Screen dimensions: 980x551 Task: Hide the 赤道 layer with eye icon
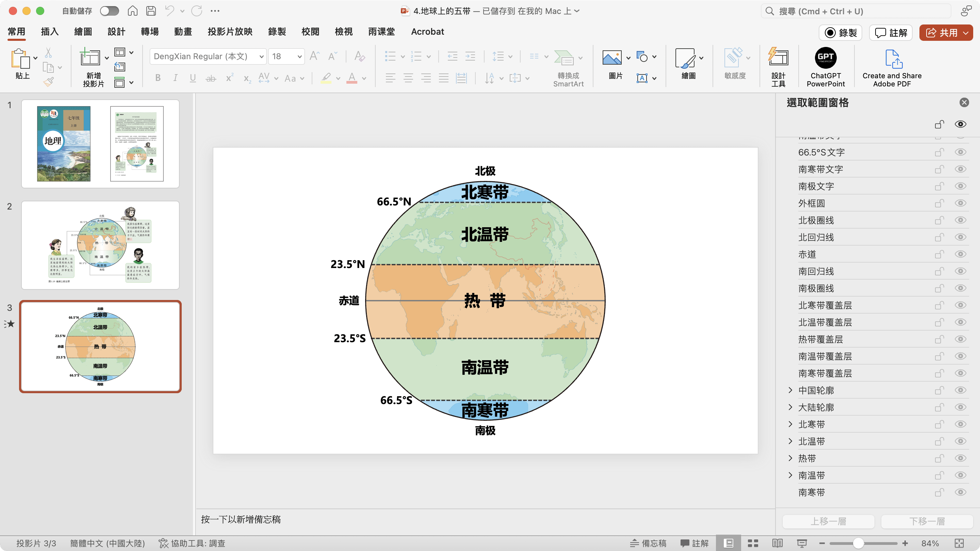click(x=960, y=254)
